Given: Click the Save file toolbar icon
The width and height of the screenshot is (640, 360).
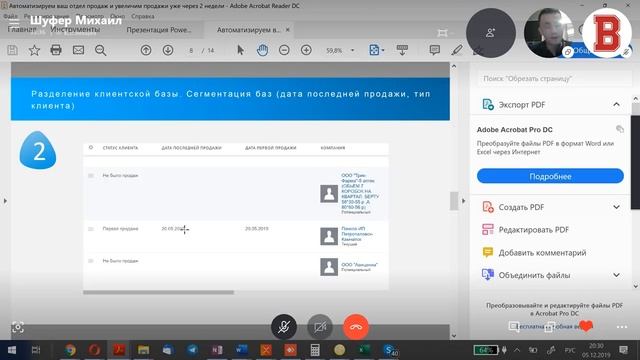Looking at the screenshot, I should pyautogui.click(x=12, y=50).
